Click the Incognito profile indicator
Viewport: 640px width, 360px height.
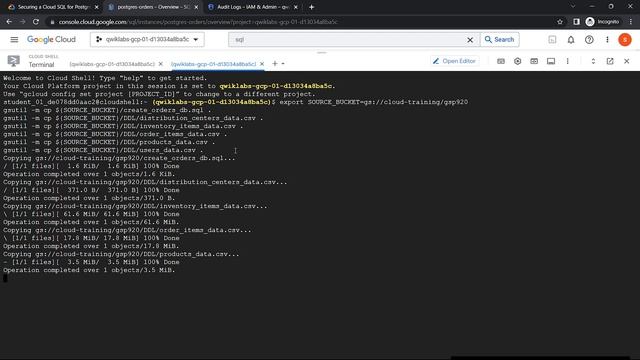(x=603, y=22)
